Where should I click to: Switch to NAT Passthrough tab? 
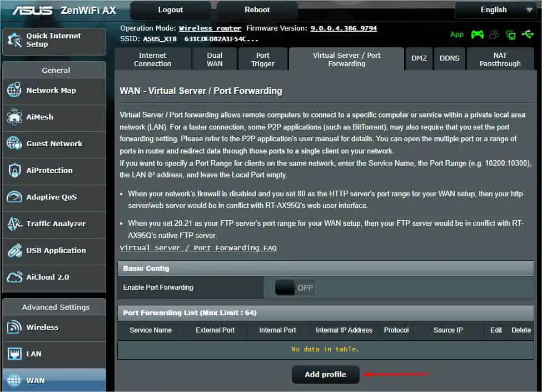500,59
